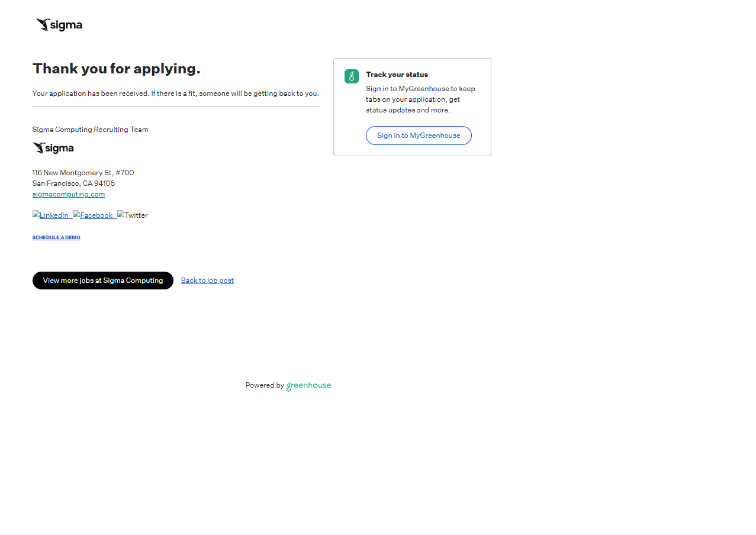Click the 116 New Montgomery St address line

83,173
